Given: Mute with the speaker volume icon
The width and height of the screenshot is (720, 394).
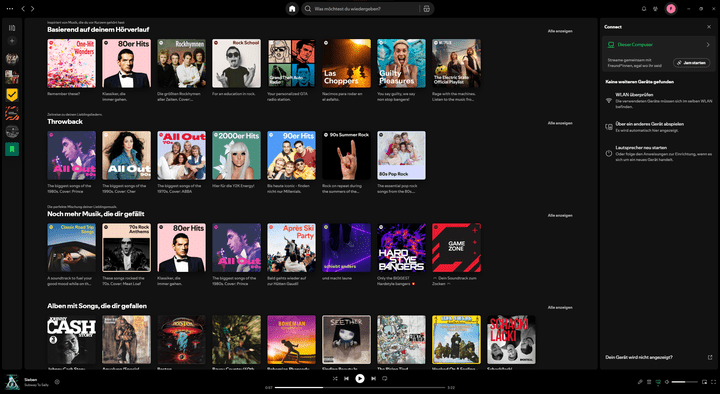Looking at the screenshot, I should 667,382.
